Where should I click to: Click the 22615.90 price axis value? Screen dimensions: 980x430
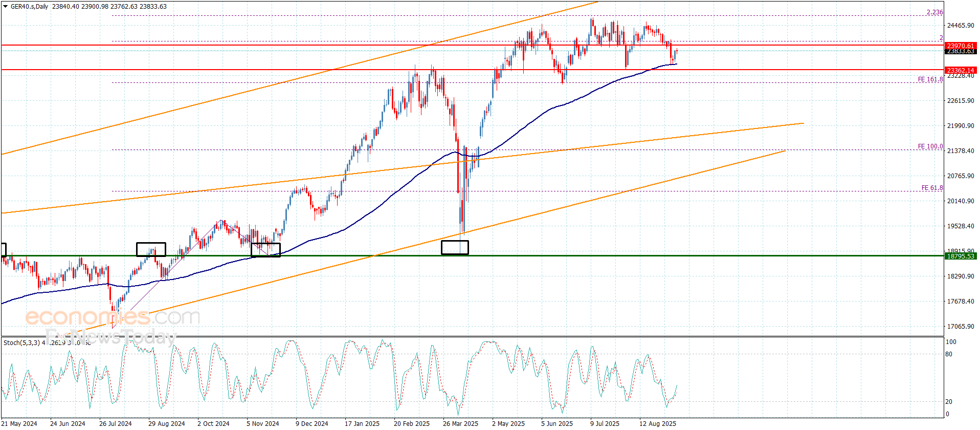[961, 101]
